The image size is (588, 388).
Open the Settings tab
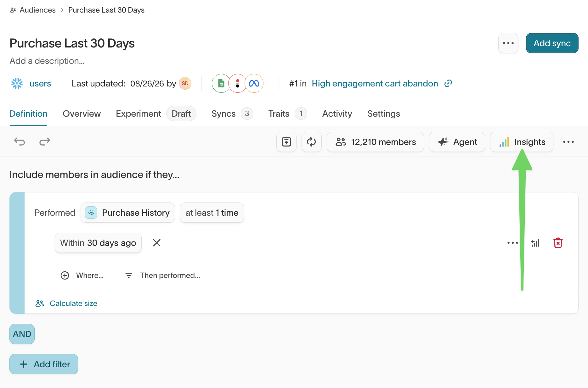point(384,114)
